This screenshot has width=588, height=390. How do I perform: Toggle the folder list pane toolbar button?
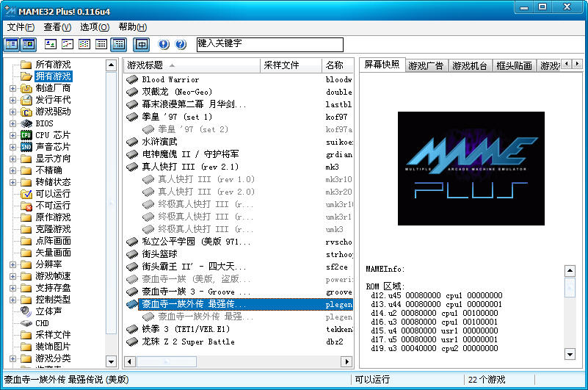click(x=12, y=45)
